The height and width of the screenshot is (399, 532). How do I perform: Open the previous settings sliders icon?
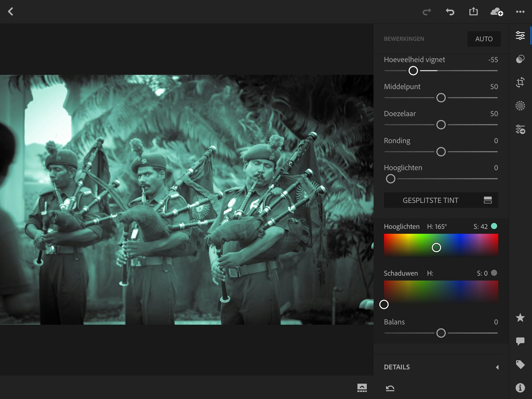click(x=520, y=129)
